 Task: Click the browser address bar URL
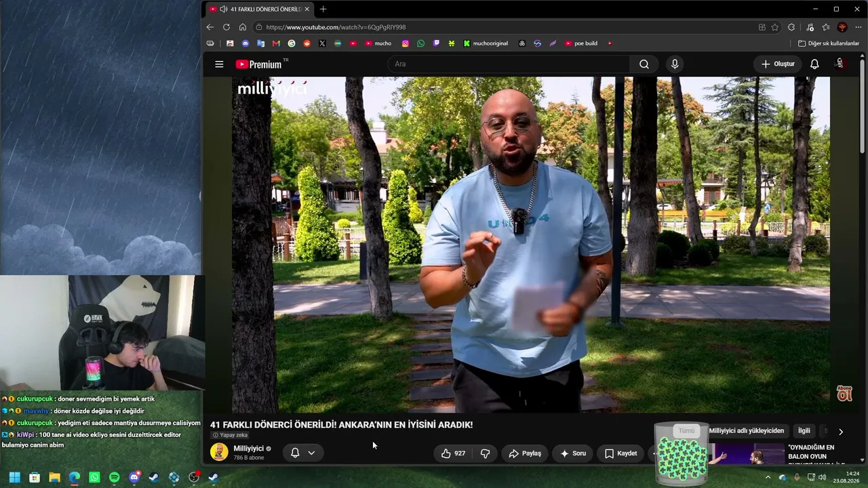(336, 27)
